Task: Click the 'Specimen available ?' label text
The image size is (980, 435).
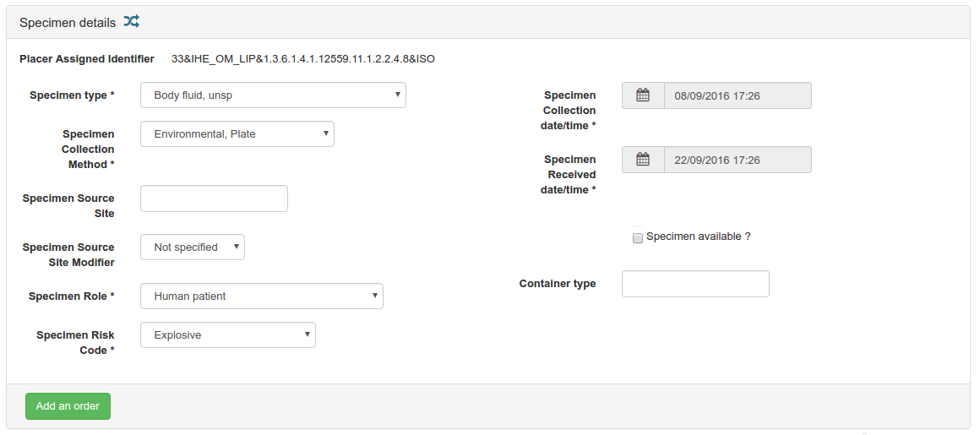Action: pos(698,237)
